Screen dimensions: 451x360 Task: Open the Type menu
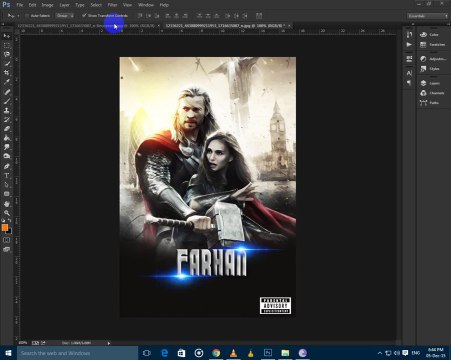80,5
